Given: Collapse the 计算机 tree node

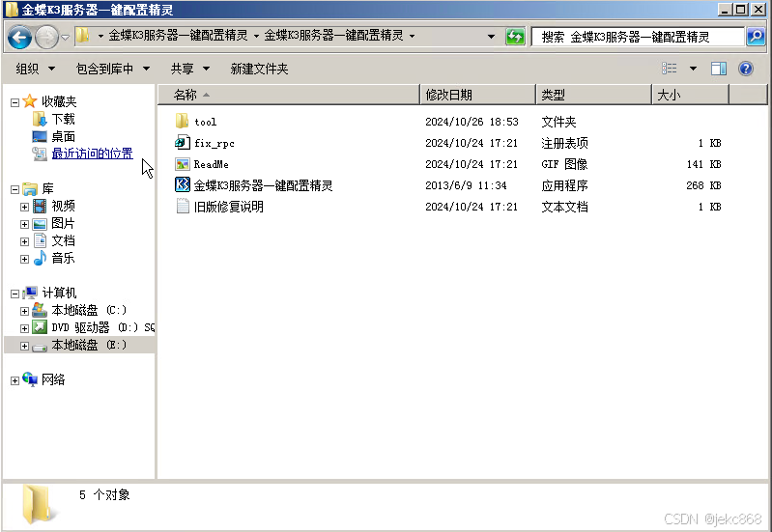Looking at the screenshot, I should [x=14, y=294].
